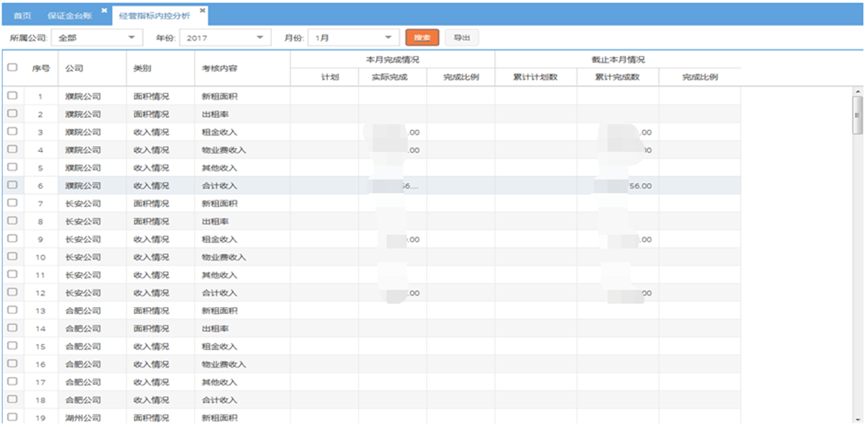
Task: Check the checkbox for row 1
Action: coord(12,96)
